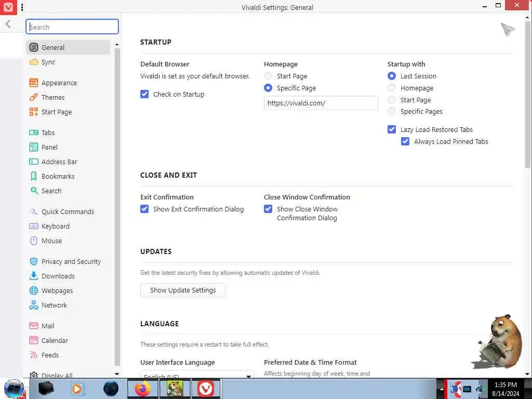Open Themes brush icon
This screenshot has height=399, width=532.
34,97
